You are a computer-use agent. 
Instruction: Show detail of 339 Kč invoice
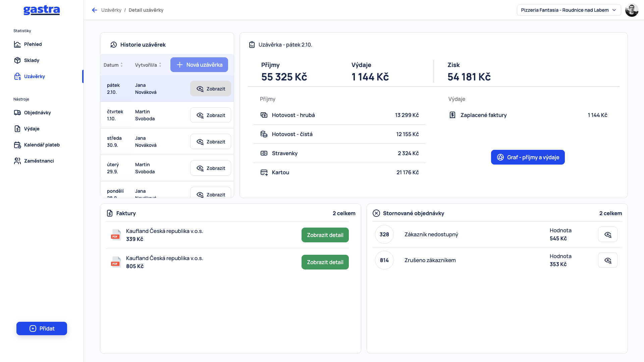(325, 235)
